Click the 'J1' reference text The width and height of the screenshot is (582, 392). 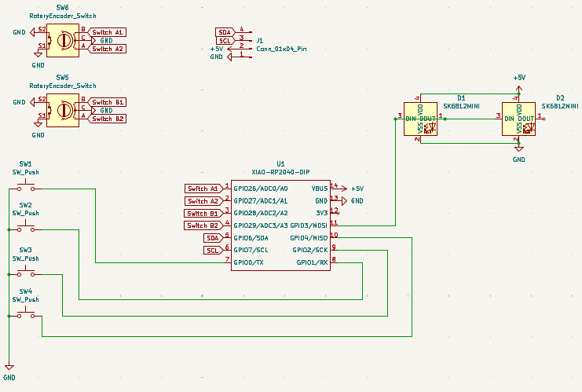[x=260, y=41]
